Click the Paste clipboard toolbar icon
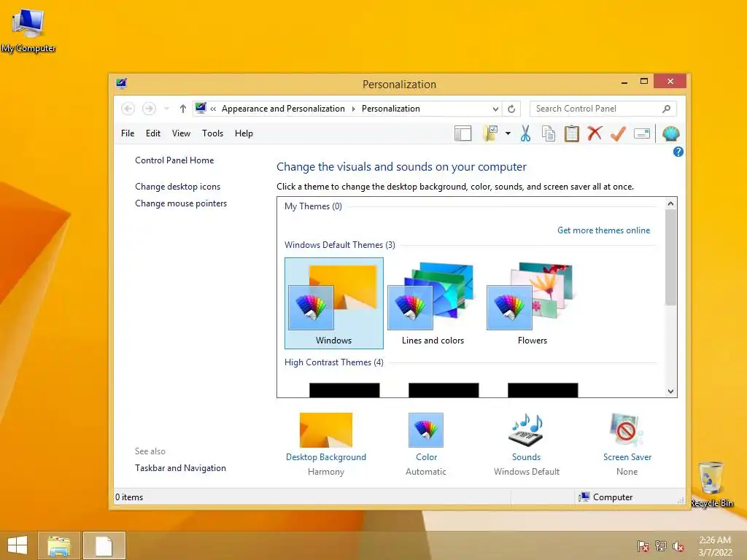This screenshot has height=560, width=747. (x=572, y=134)
